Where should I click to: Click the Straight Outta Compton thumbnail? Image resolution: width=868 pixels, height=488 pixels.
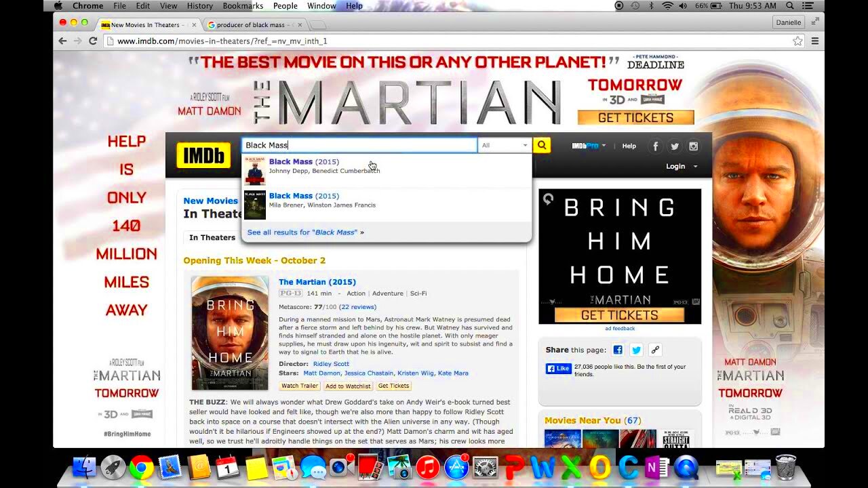pos(675,439)
